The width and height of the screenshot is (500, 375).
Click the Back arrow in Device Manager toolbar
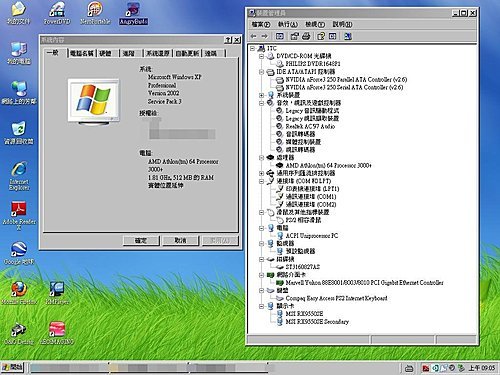pos(253,36)
